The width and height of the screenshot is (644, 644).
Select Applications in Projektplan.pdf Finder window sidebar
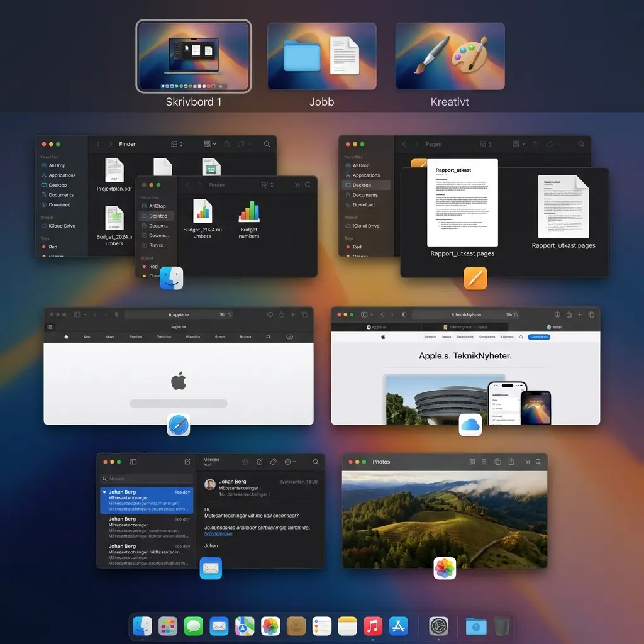(62, 175)
